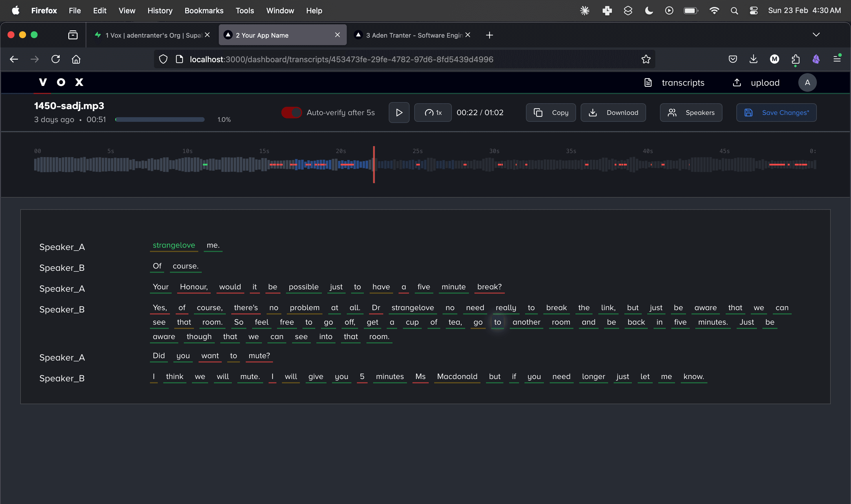
Task: Open the menu bar Now Playing control
Action: (669, 11)
